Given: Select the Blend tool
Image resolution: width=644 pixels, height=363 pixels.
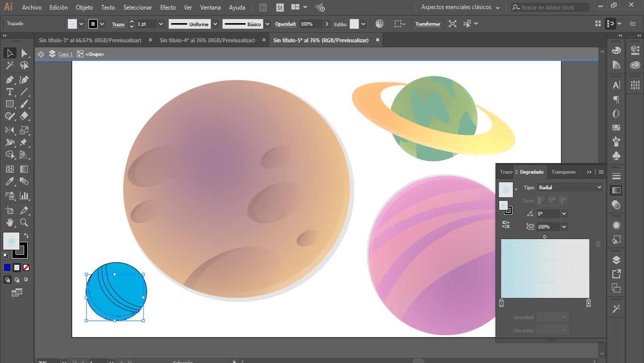Looking at the screenshot, I should [x=24, y=181].
